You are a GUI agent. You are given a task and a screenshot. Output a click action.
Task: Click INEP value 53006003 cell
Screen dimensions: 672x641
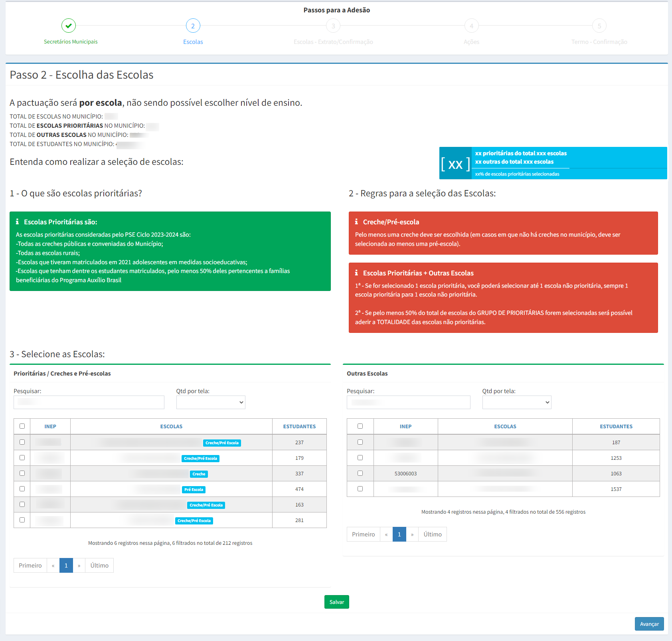point(405,473)
